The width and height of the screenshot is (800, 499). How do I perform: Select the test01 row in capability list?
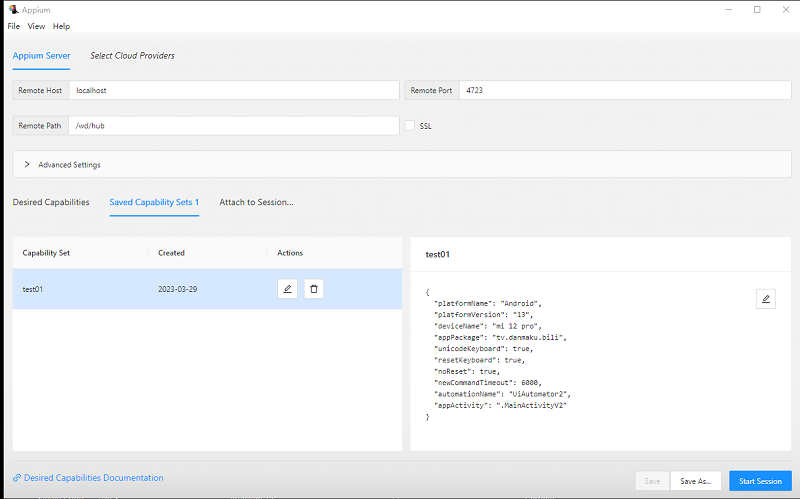point(207,289)
